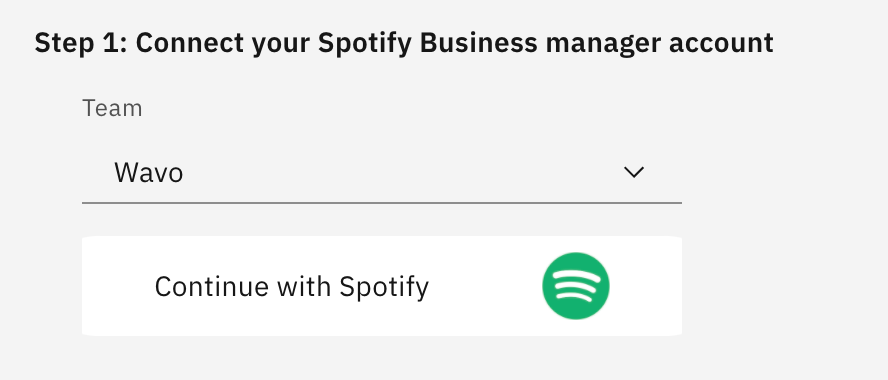Click the Team field label
Image resolution: width=888 pixels, height=380 pixels.
112,108
